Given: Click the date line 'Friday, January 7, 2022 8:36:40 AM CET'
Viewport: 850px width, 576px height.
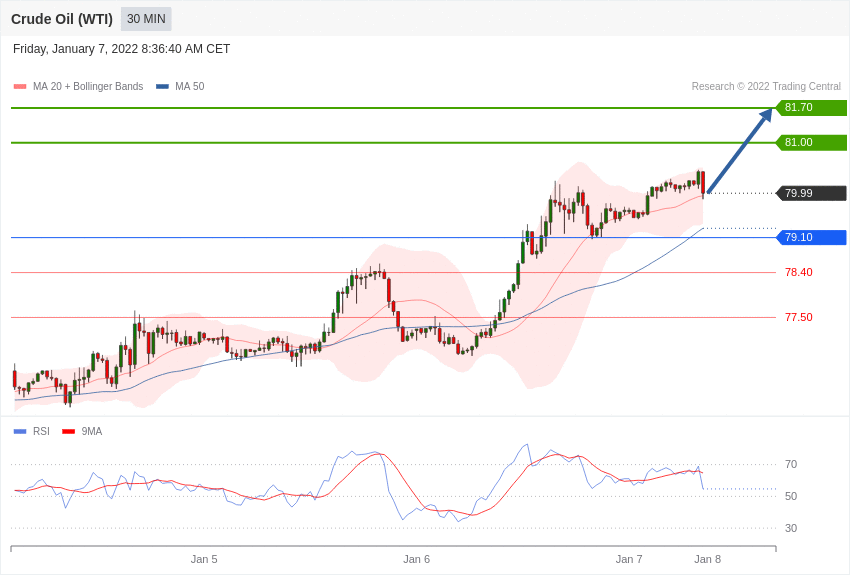Looking at the screenshot, I should click(121, 49).
